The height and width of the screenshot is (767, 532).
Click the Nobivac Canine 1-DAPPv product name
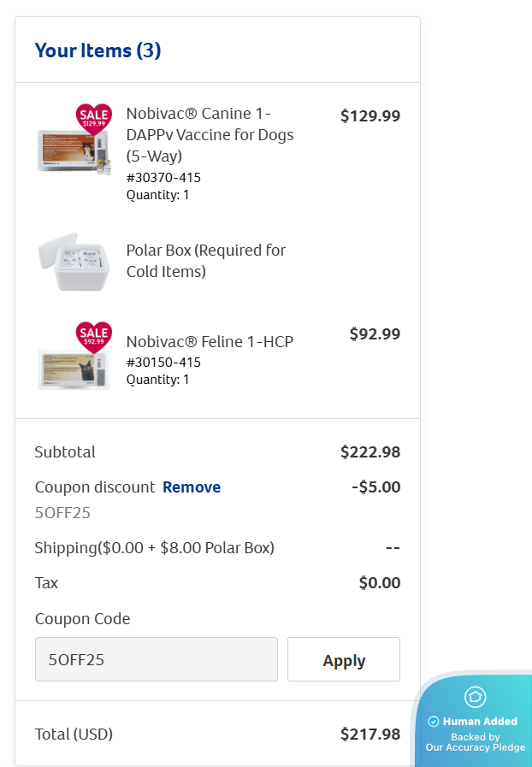210,135
